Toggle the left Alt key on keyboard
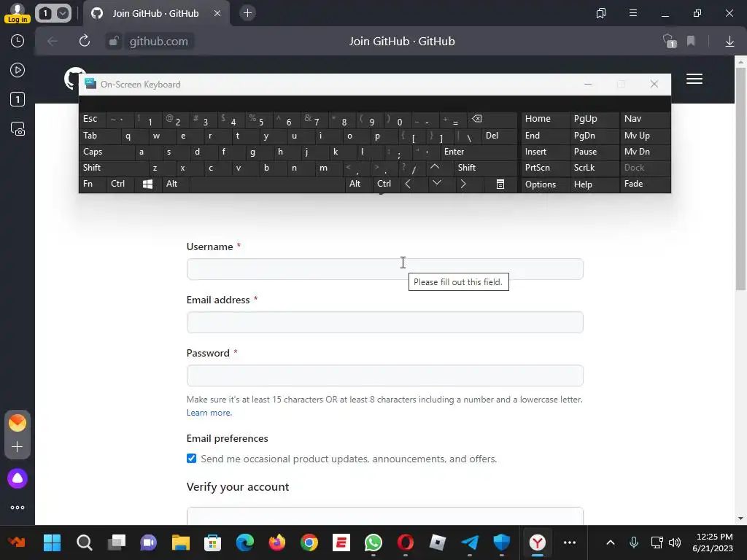747x560 pixels. [175, 184]
